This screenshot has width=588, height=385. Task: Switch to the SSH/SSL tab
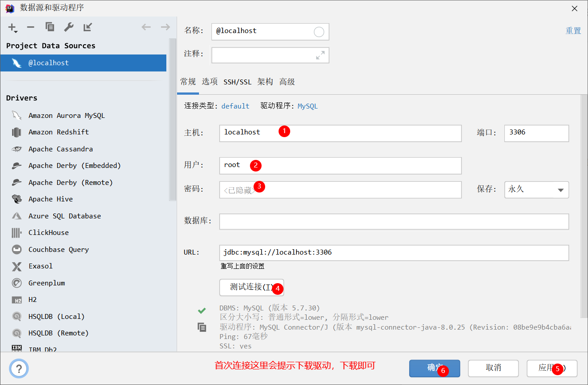click(x=237, y=82)
